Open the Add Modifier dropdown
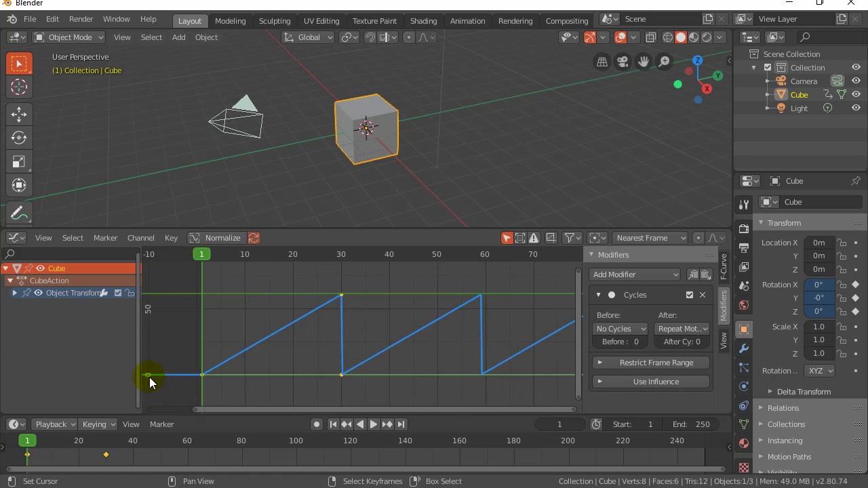 click(635, 274)
